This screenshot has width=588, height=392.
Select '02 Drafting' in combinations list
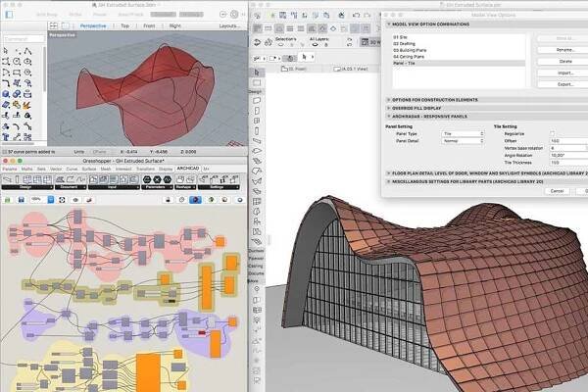404,41
